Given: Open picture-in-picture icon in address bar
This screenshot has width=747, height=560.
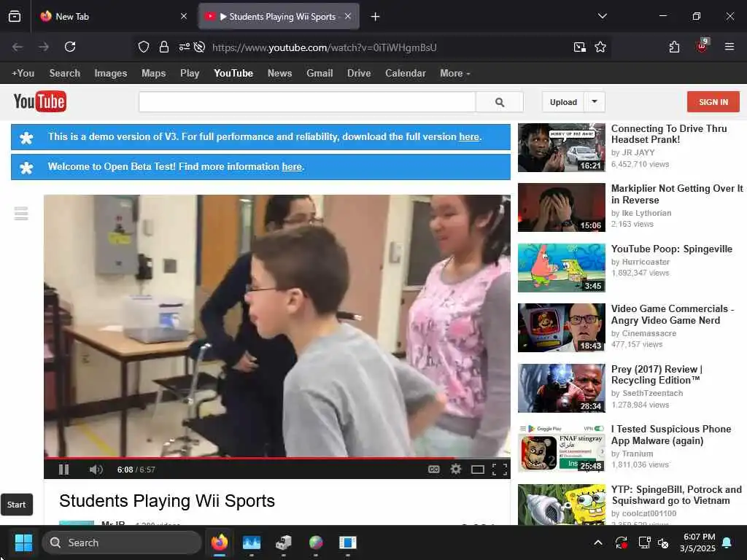Looking at the screenshot, I should coord(580,47).
